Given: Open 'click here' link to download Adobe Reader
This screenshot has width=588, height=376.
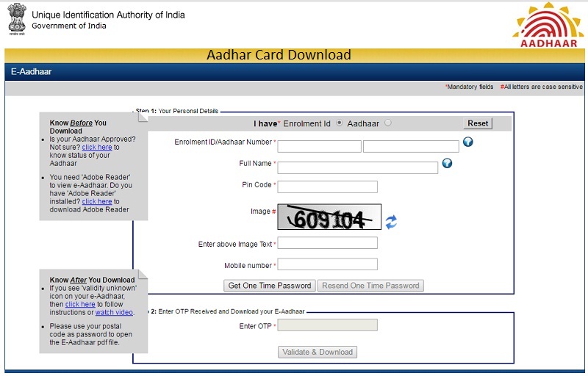Looking at the screenshot, I should [x=97, y=201].
